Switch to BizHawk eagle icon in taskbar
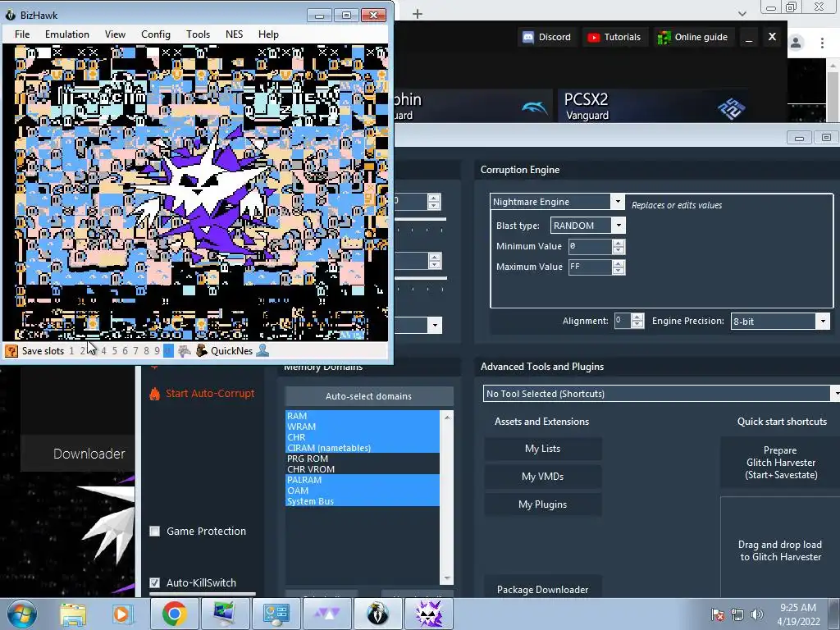The image size is (840, 630). 377,614
